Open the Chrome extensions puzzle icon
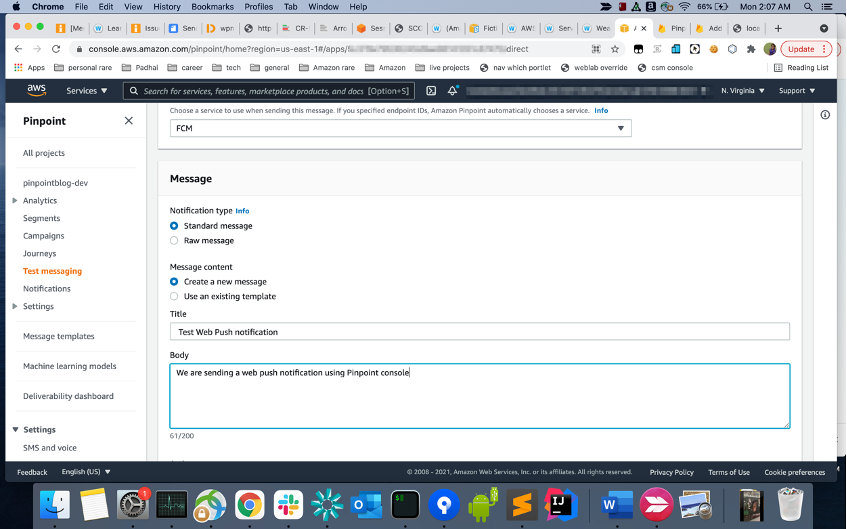The image size is (847, 529). point(751,49)
